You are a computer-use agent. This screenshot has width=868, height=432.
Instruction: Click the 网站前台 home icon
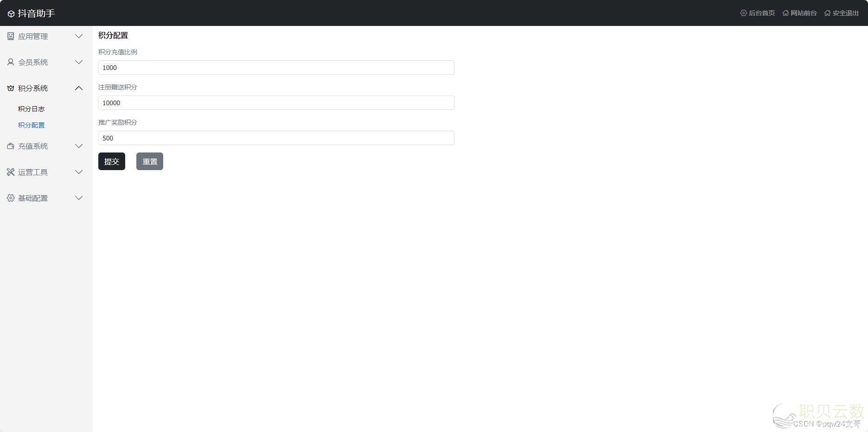click(x=785, y=13)
